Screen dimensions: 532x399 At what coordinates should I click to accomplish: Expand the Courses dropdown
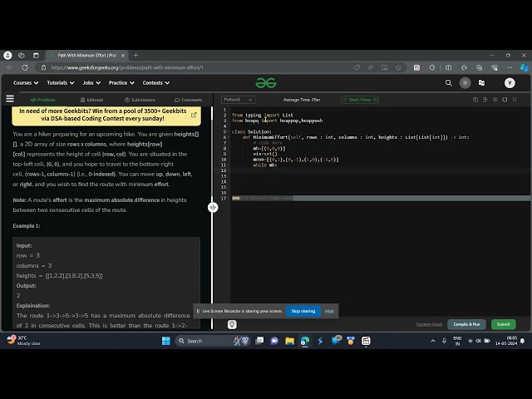point(26,83)
